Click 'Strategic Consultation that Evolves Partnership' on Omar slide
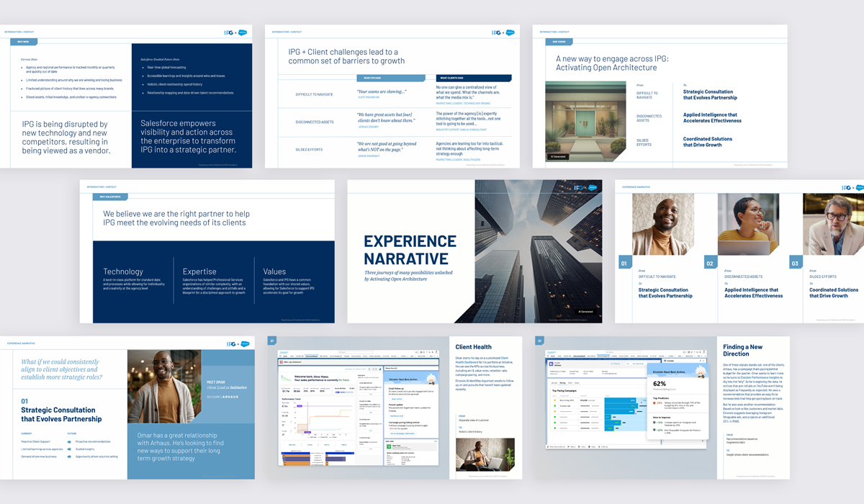This screenshot has width=864, height=504. coord(61,415)
